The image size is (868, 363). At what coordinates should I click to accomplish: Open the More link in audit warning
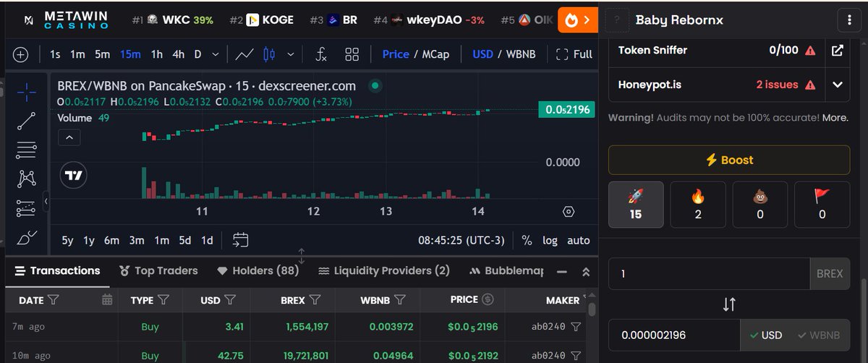click(x=835, y=117)
